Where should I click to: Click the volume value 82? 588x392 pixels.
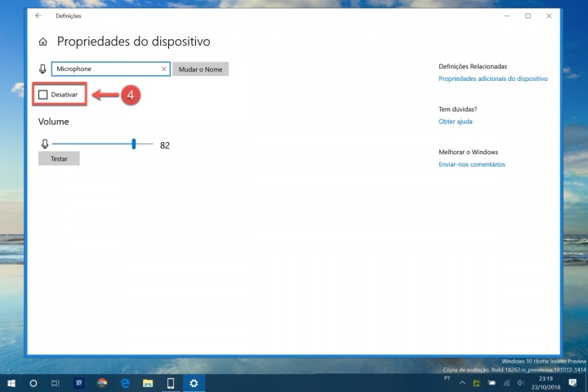coord(165,145)
